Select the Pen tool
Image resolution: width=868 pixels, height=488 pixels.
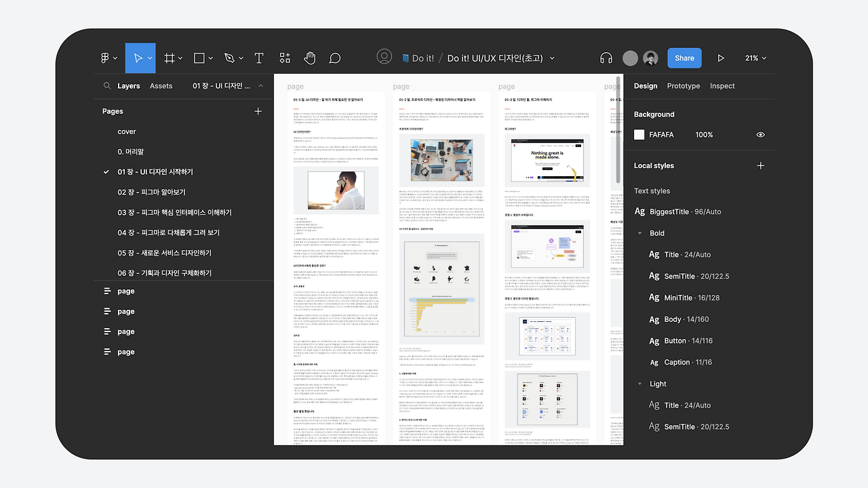pyautogui.click(x=229, y=58)
